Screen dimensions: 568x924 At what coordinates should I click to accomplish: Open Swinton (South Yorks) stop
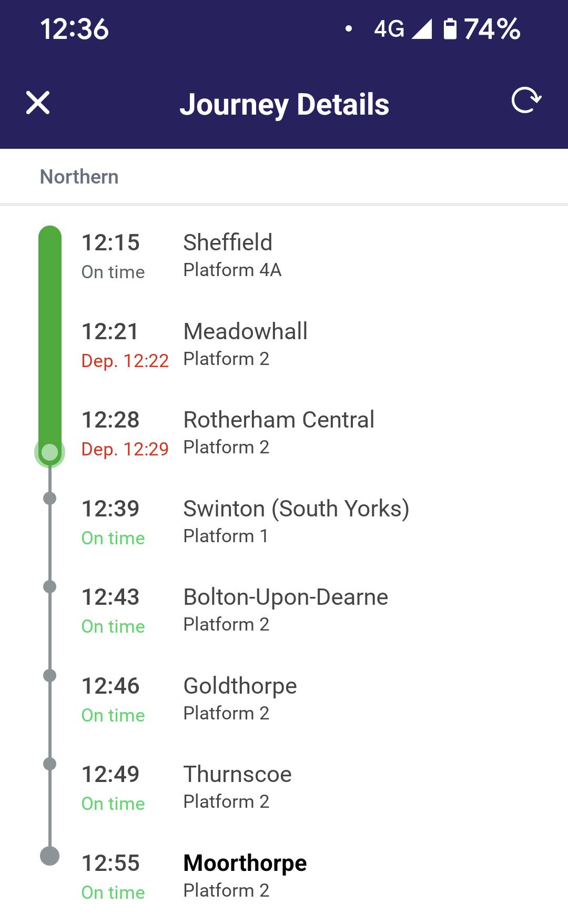296,509
